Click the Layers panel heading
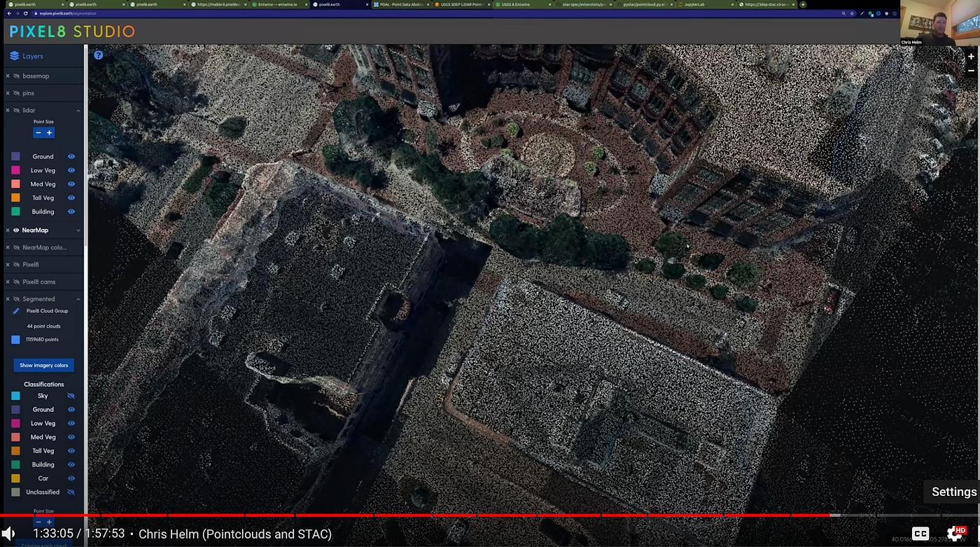 tap(33, 56)
